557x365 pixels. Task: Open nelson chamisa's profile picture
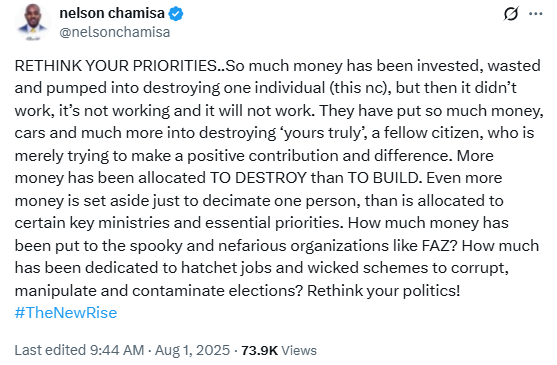click(x=33, y=22)
